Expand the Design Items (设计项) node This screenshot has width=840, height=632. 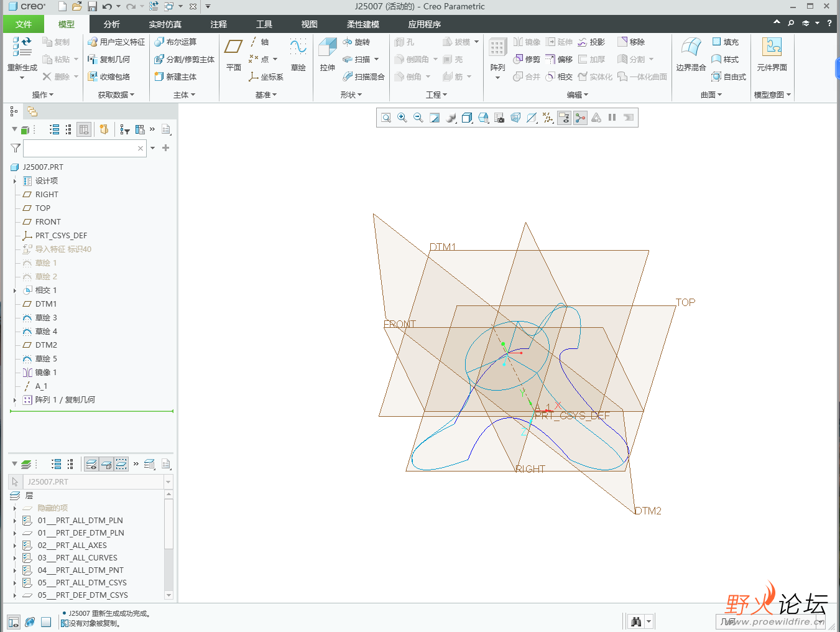pyautogui.click(x=15, y=181)
